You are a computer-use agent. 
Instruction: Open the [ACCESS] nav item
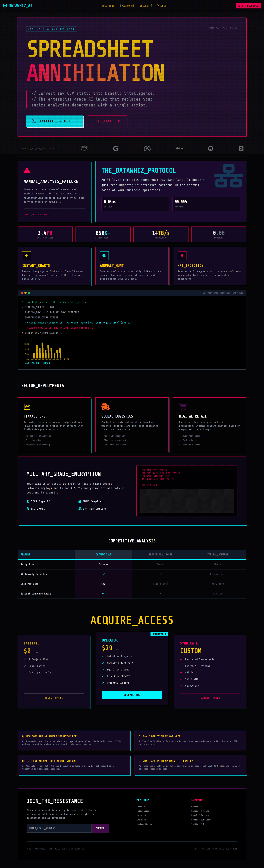(x=162, y=6)
